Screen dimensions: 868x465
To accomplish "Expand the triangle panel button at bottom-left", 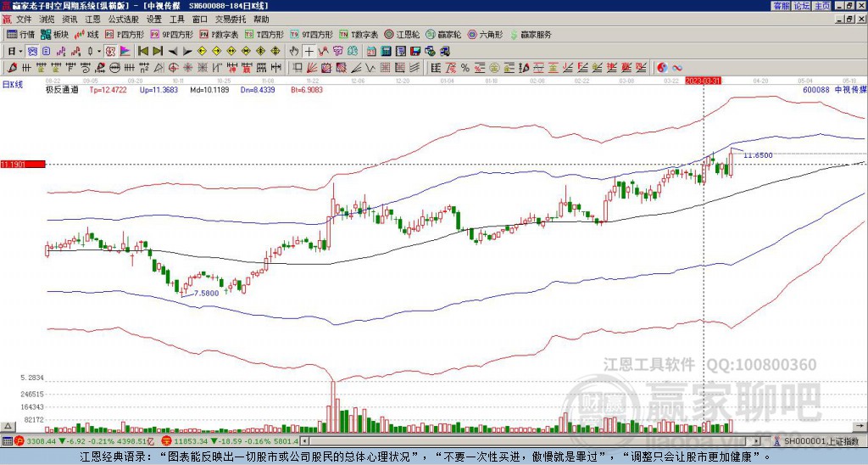I will [8, 426].
